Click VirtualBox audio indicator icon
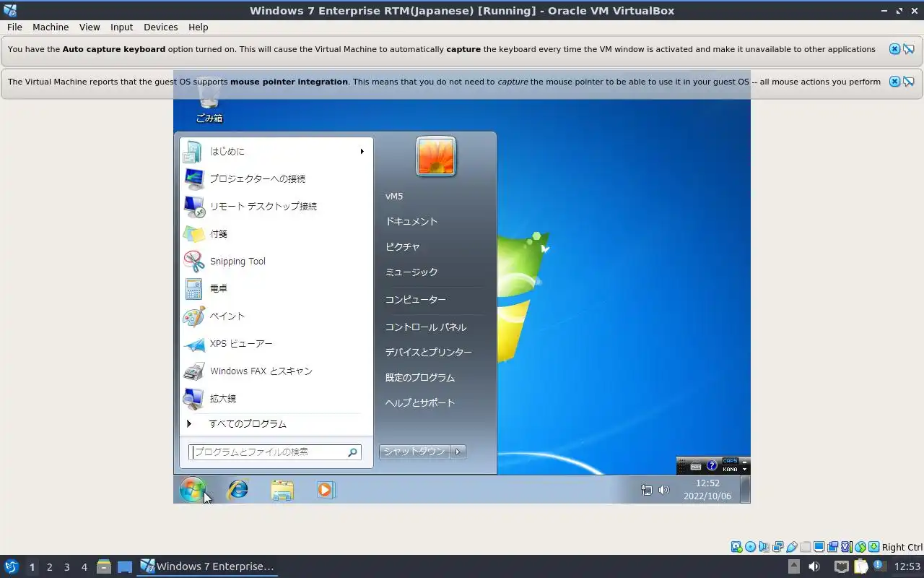The image size is (924, 578). [x=764, y=547]
